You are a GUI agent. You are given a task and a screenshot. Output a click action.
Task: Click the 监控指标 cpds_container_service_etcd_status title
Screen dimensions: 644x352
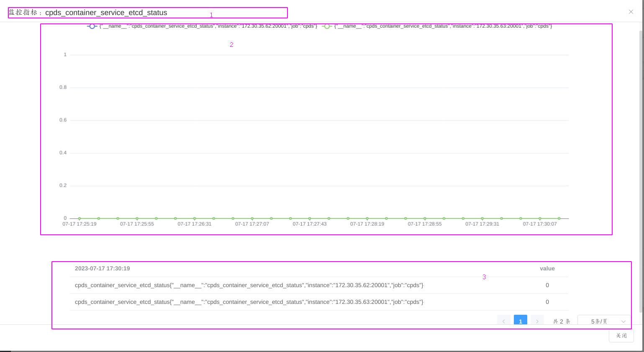[x=88, y=13]
